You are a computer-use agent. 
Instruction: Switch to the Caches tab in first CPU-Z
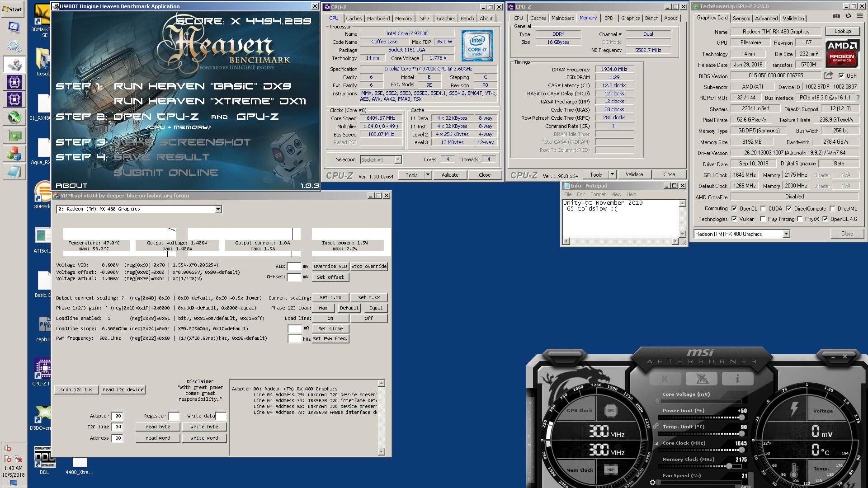click(x=354, y=19)
